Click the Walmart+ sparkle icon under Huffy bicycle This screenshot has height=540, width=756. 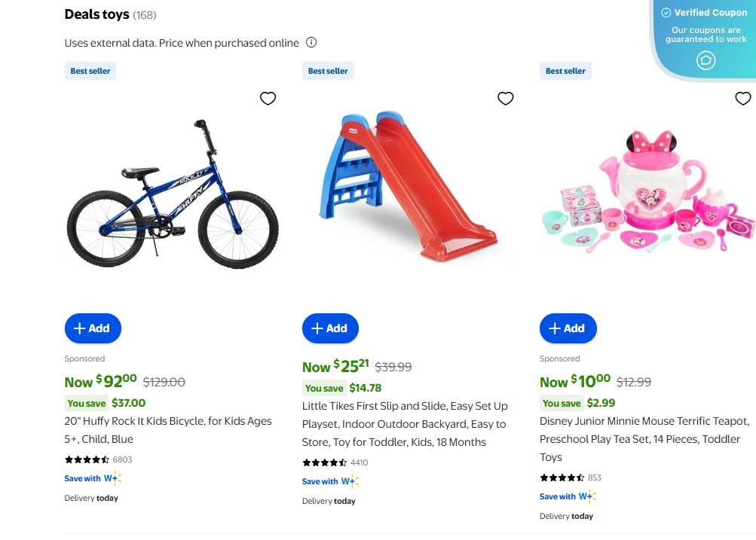pyautogui.click(x=115, y=478)
